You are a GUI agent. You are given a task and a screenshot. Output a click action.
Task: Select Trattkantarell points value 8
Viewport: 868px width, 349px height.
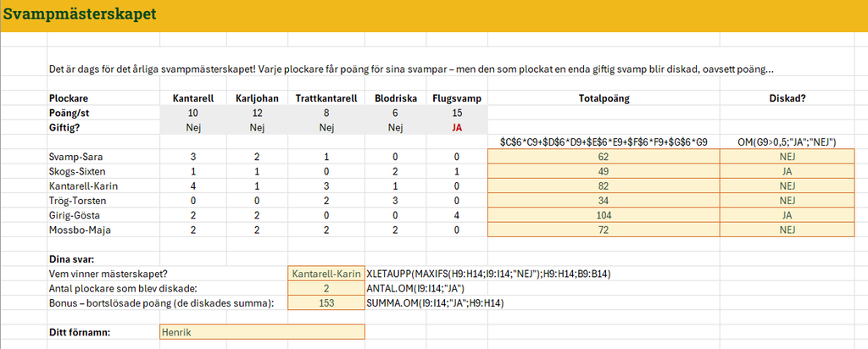[326, 113]
